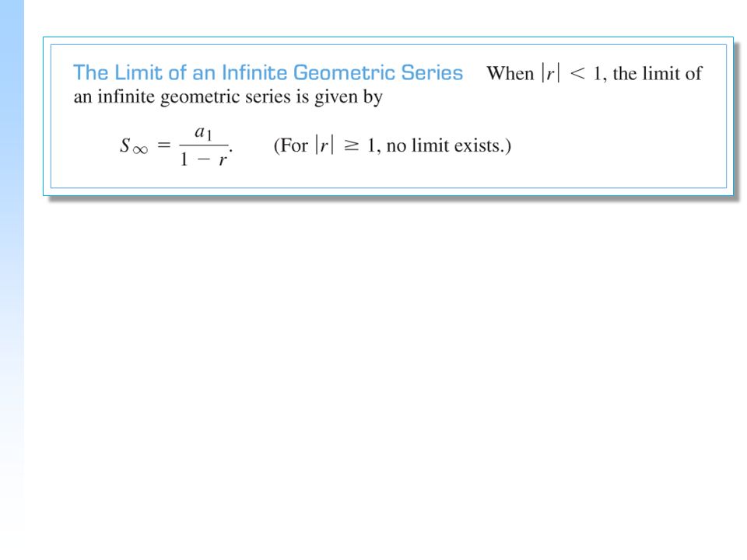This screenshot has height=560, width=747.
Task: Select the numerator a₁ of the fraction
Action: [203, 132]
